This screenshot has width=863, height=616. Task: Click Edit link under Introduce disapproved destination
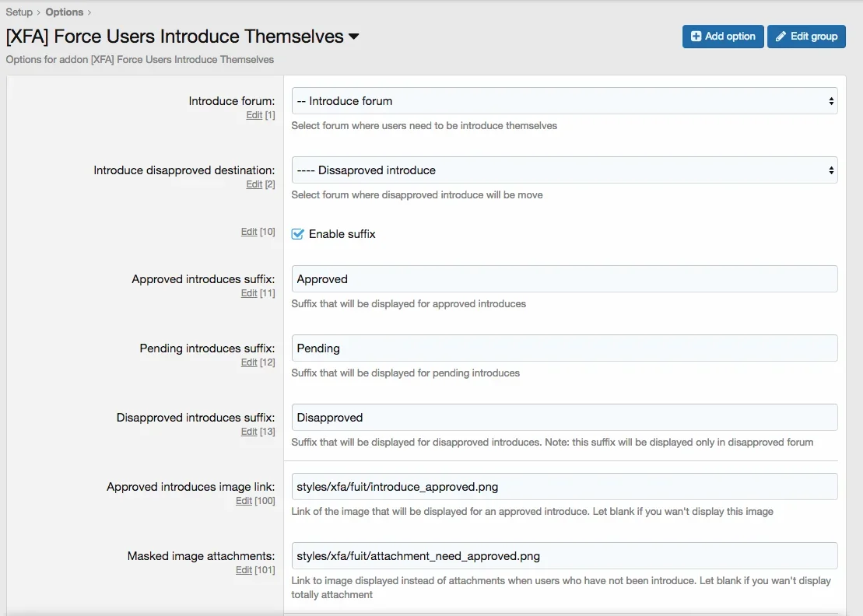pyautogui.click(x=254, y=184)
